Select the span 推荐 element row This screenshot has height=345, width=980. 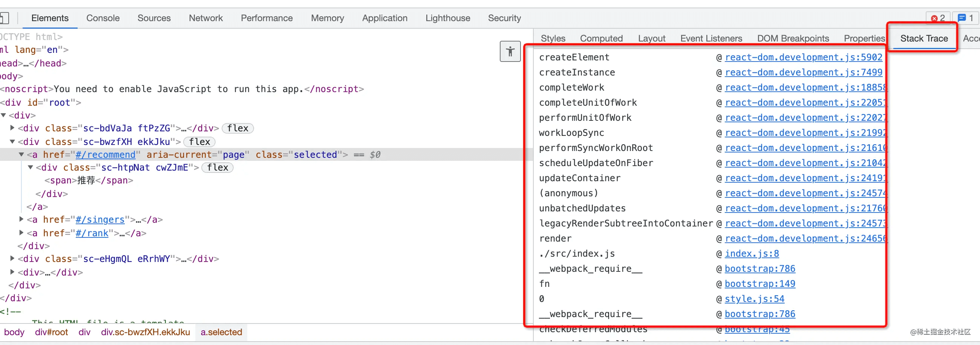click(89, 180)
